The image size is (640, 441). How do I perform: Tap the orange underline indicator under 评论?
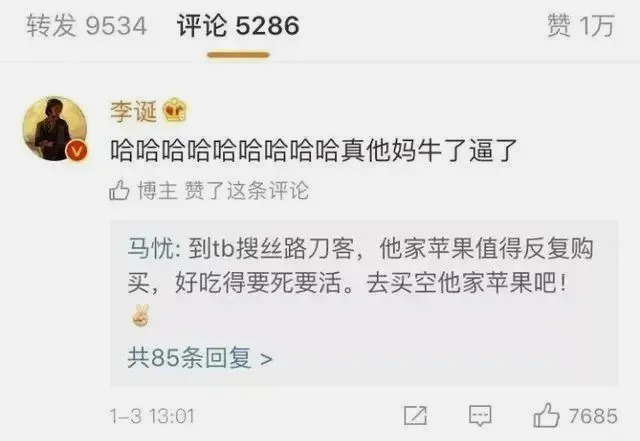(238, 55)
